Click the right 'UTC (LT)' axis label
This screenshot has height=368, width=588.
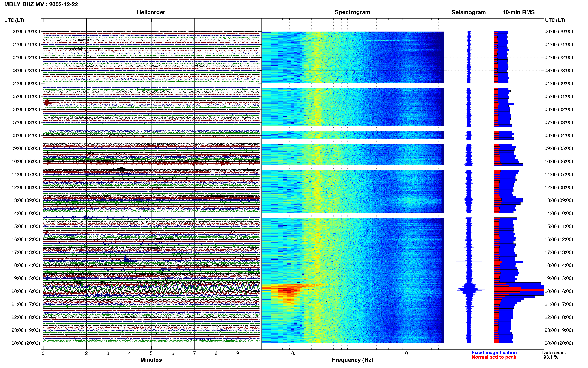(x=555, y=20)
